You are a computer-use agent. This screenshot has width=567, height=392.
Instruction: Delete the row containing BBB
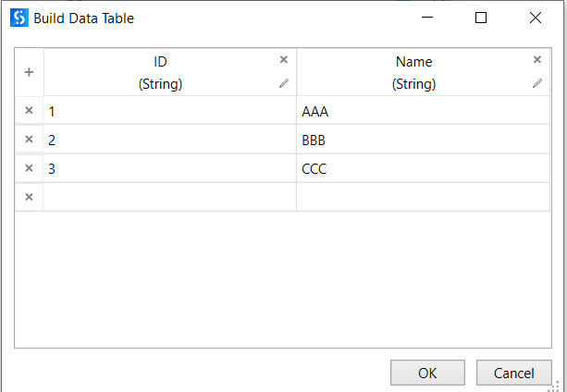pyautogui.click(x=29, y=140)
